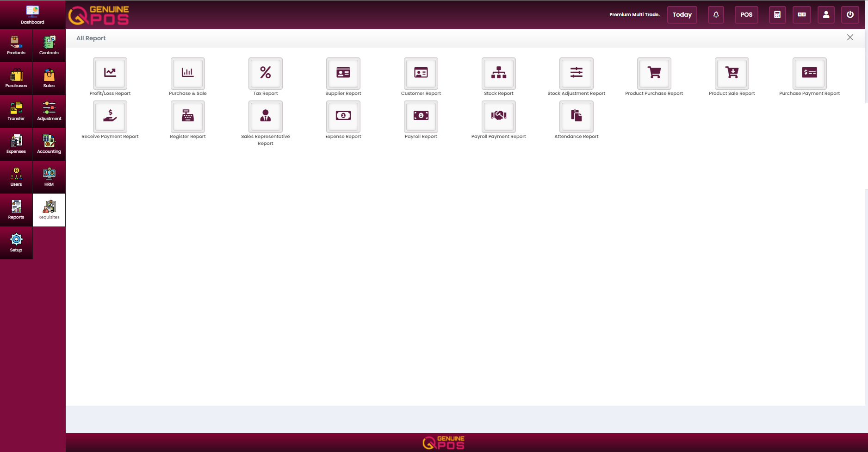Screen dimensions: 868x452
Task: Open the Supplier Report
Action: tap(343, 73)
